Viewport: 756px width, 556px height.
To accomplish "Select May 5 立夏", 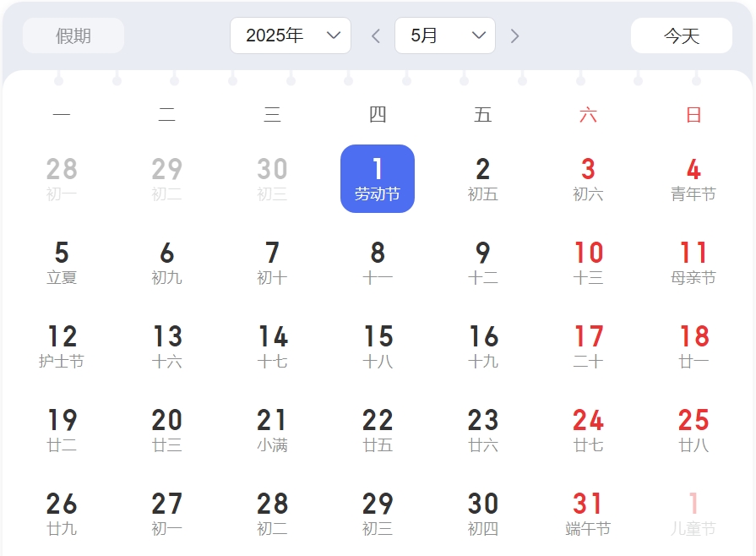I will click(62, 263).
